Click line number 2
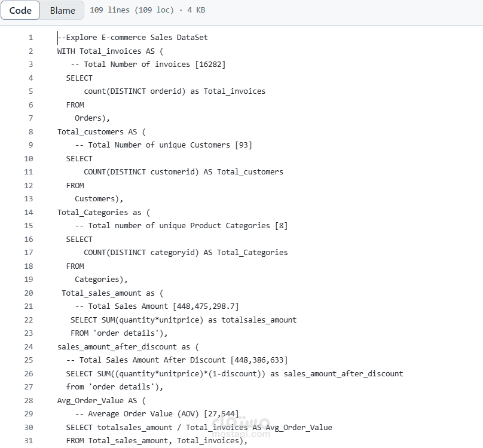The image size is (483, 448). pyautogui.click(x=30, y=51)
